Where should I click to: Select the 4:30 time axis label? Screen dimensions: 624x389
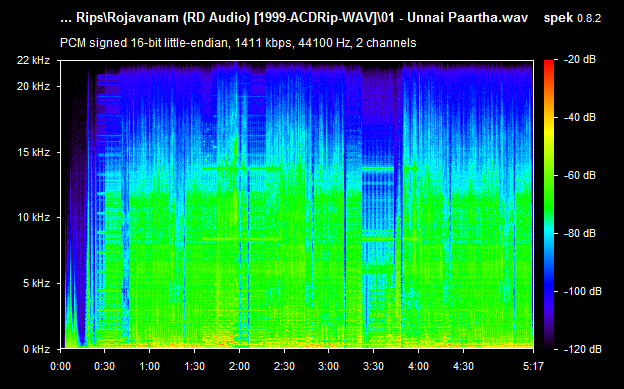pos(463,366)
